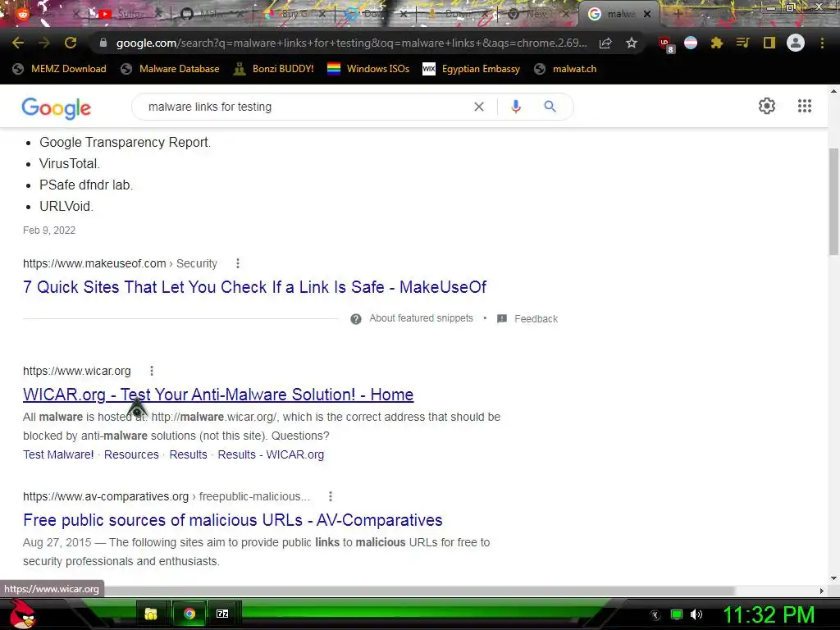Click the question mark icon beside featured snippets
840x630 pixels.
coord(356,319)
